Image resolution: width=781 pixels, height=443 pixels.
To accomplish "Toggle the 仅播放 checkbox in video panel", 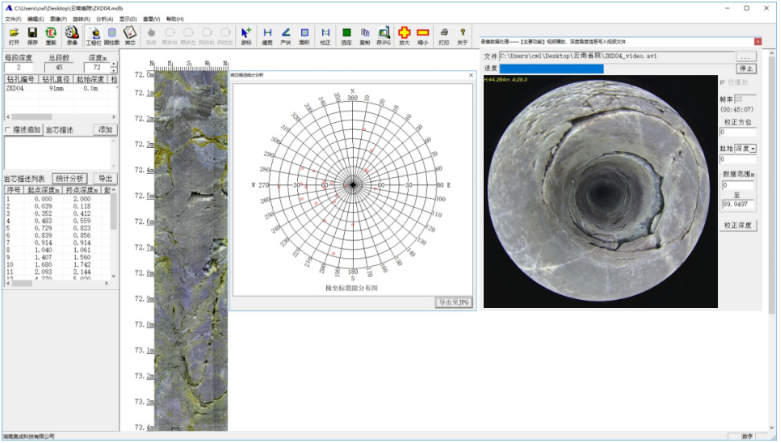I will (723, 82).
